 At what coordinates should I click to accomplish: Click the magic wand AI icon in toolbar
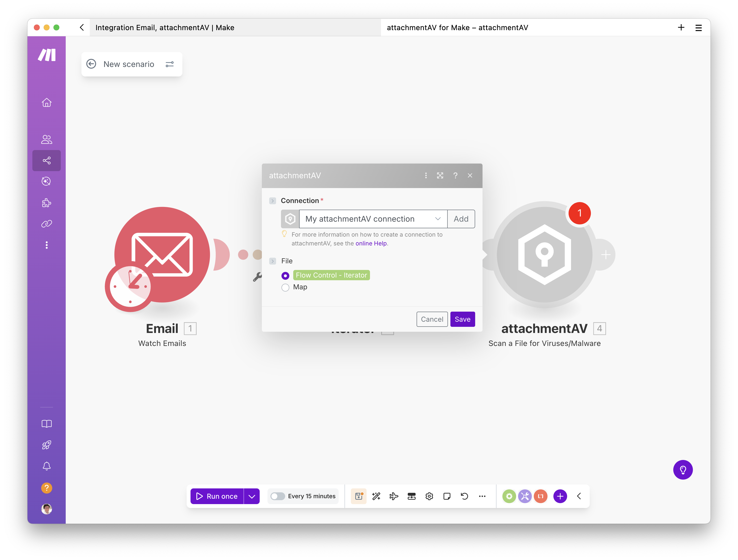[376, 496]
